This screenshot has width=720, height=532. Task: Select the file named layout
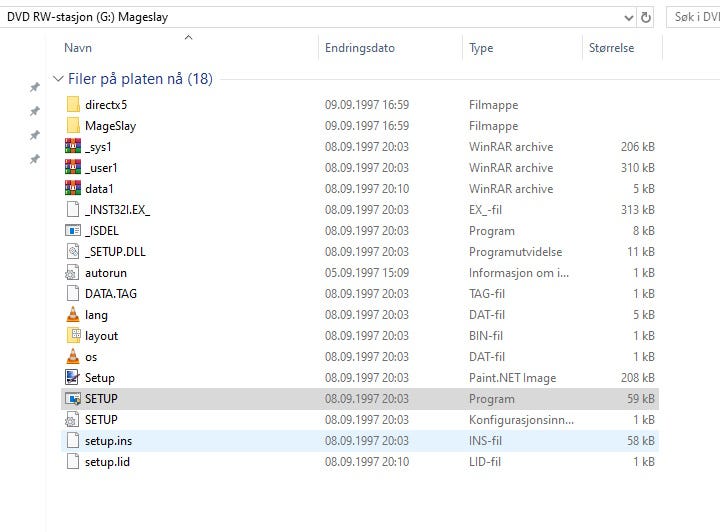click(101, 336)
